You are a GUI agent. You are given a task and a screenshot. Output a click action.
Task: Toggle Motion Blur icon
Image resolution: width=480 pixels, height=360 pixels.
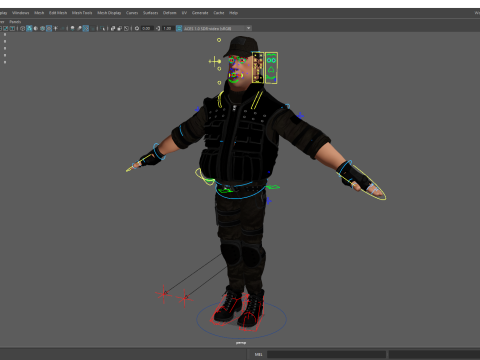[x=79, y=28]
